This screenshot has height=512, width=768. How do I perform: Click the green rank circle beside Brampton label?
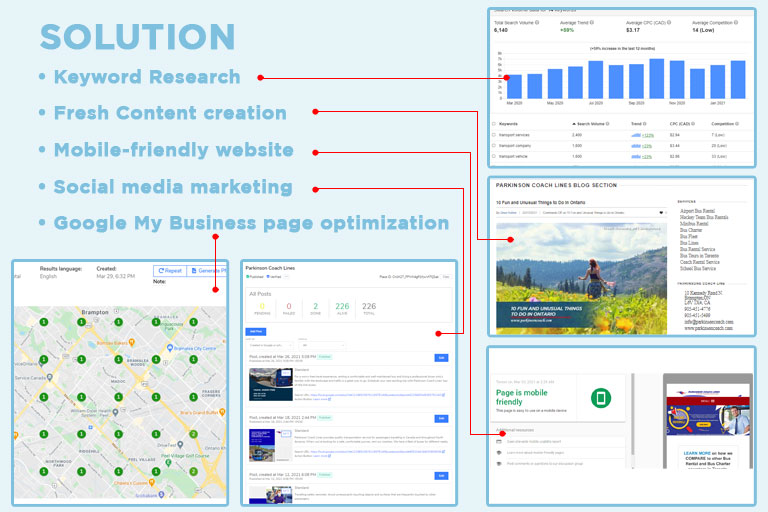pos(81,322)
